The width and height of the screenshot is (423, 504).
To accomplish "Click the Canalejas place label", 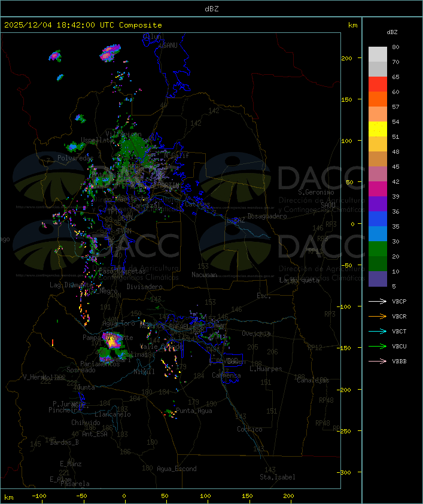I will coord(313,380).
